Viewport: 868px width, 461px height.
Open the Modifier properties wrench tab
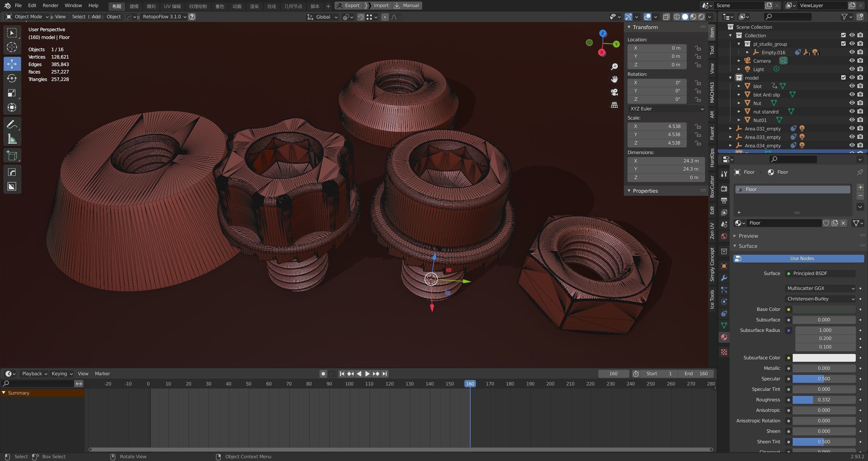[x=724, y=278]
